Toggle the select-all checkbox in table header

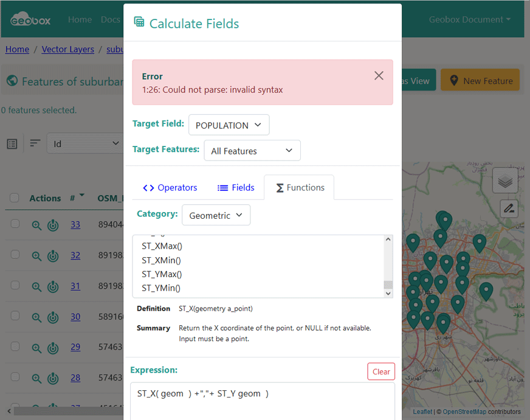pyautogui.click(x=15, y=198)
